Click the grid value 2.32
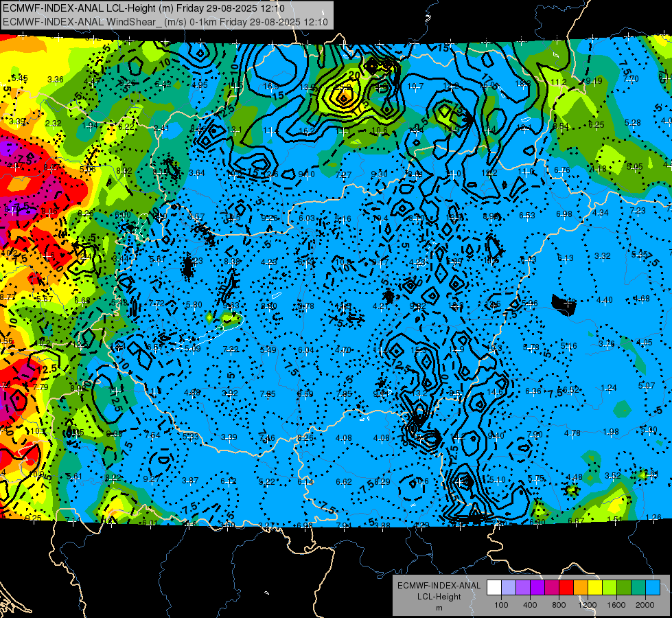The height and width of the screenshot is (618, 672). tap(53, 124)
